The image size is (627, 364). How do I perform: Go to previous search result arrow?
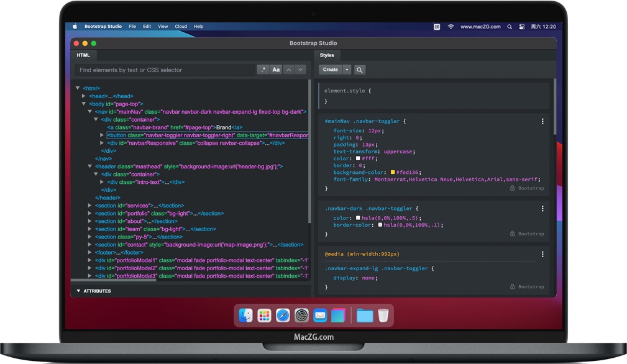pos(288,70)
